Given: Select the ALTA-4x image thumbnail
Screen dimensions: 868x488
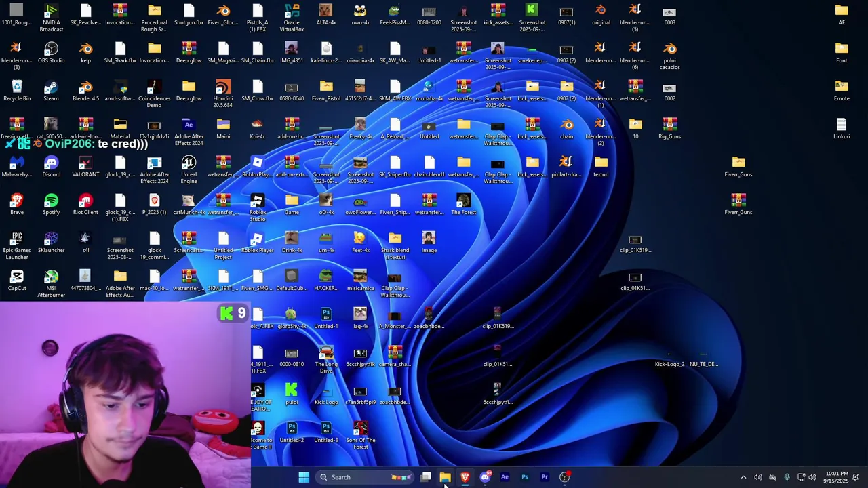Looking at the screenshot, I should 326,14.
